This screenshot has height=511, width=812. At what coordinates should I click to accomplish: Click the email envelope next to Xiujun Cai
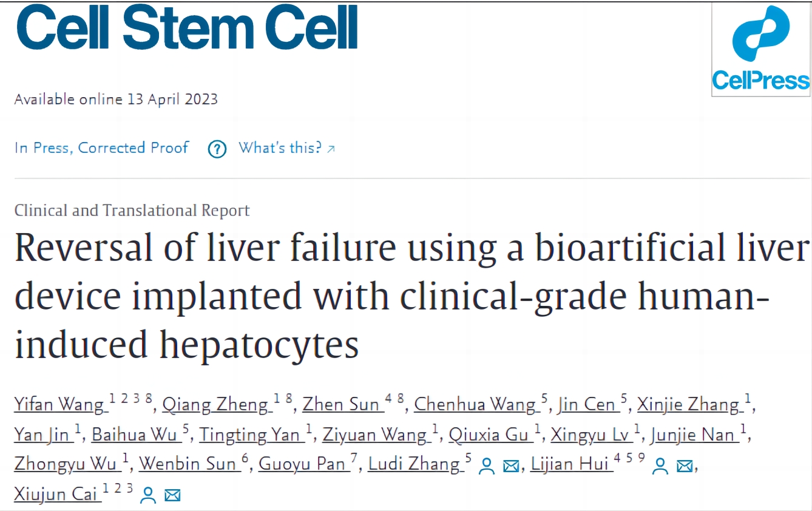(x=173, y=495)
